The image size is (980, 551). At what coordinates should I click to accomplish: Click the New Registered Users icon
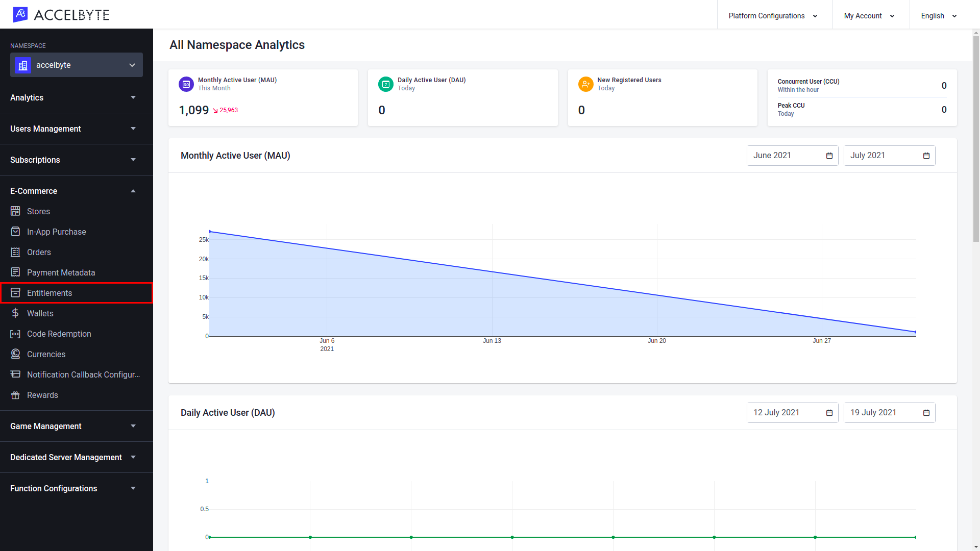tap(585, 84)
